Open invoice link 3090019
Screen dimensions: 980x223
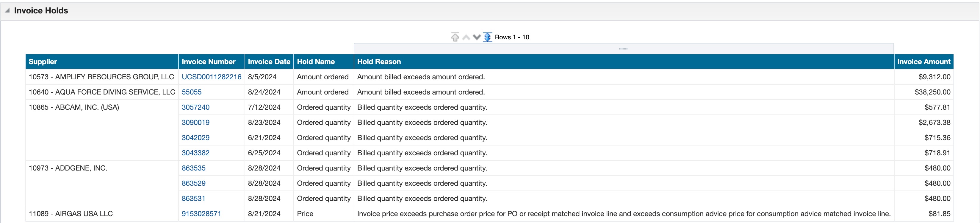(195, 122)
